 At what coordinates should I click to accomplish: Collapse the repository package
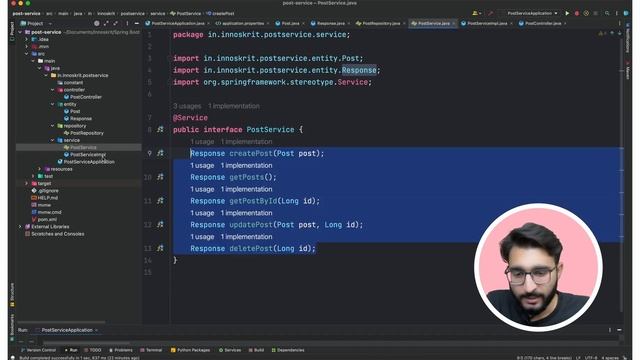(53, 126)
